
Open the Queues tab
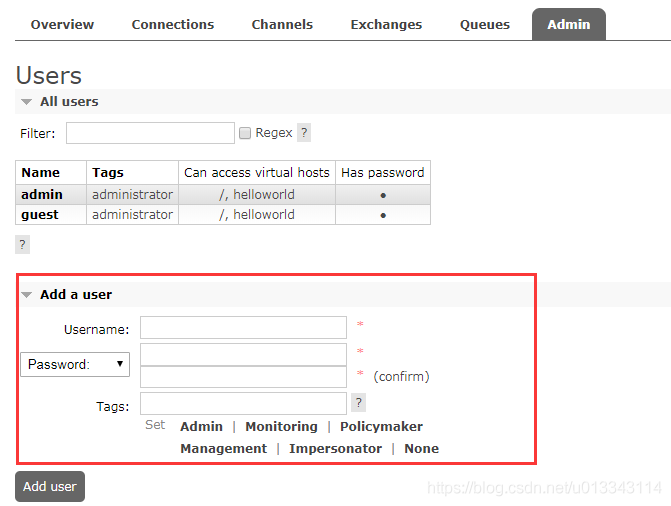pos(485,25)
